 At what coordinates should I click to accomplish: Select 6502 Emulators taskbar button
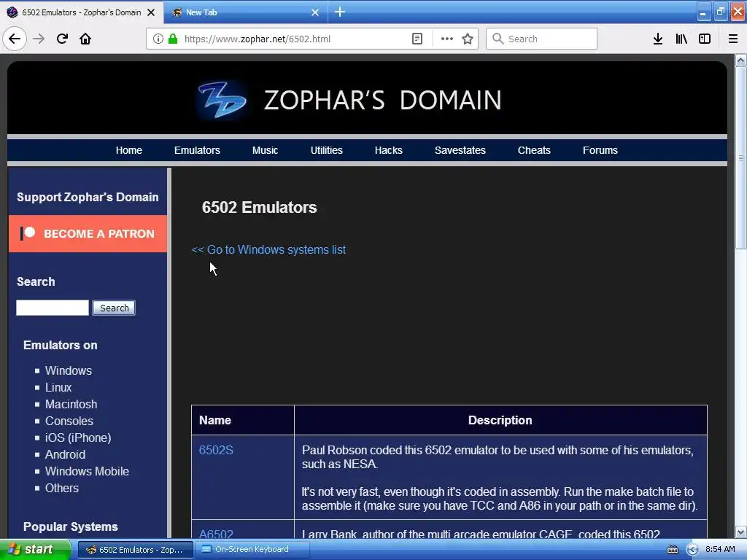(x=135, y=550)
